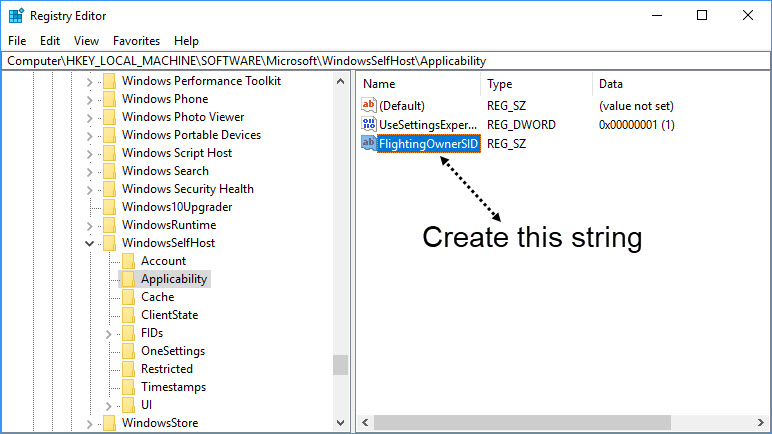The image size is (772, 434).
Task: Select the (Default) value name
Action: pyautogui.click(x=402, y=105)
